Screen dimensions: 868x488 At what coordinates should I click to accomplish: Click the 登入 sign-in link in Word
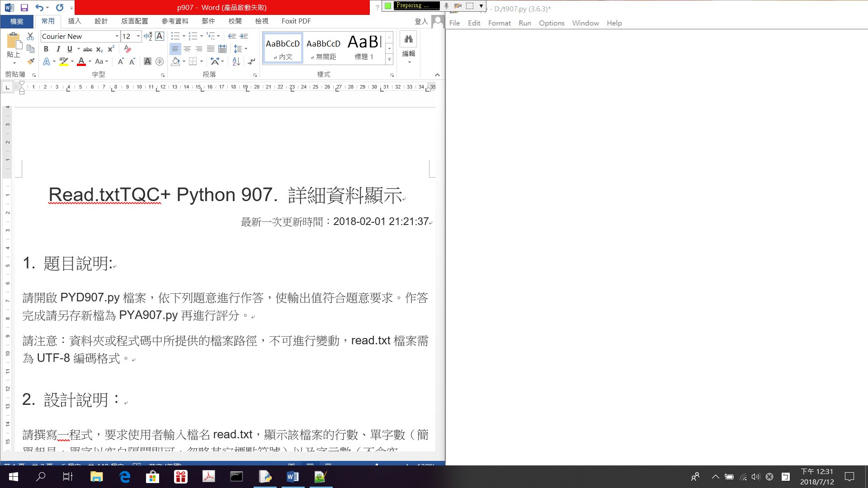click(421, 21)
